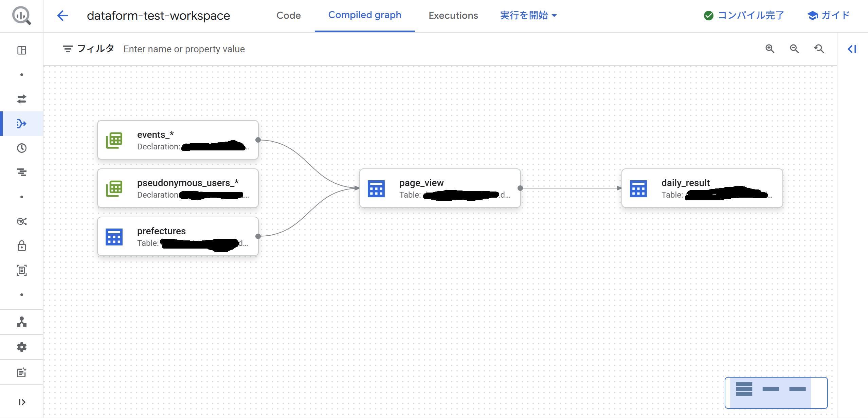This screenshot has height=418, width=868.
Task: Click the zoom out magnifier icon
Action: point(794,49)
